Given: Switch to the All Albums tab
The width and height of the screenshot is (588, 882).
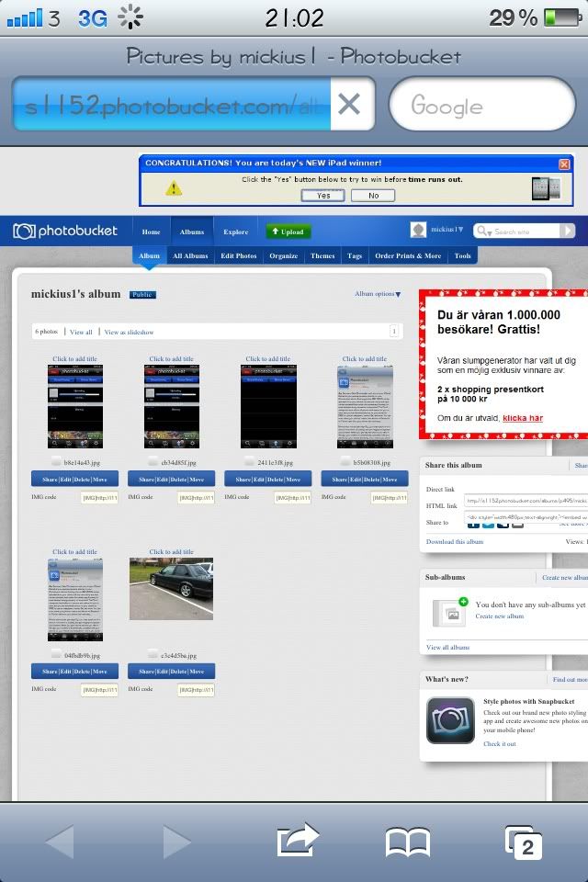Looking at the screenshot, I should point(190,256).
